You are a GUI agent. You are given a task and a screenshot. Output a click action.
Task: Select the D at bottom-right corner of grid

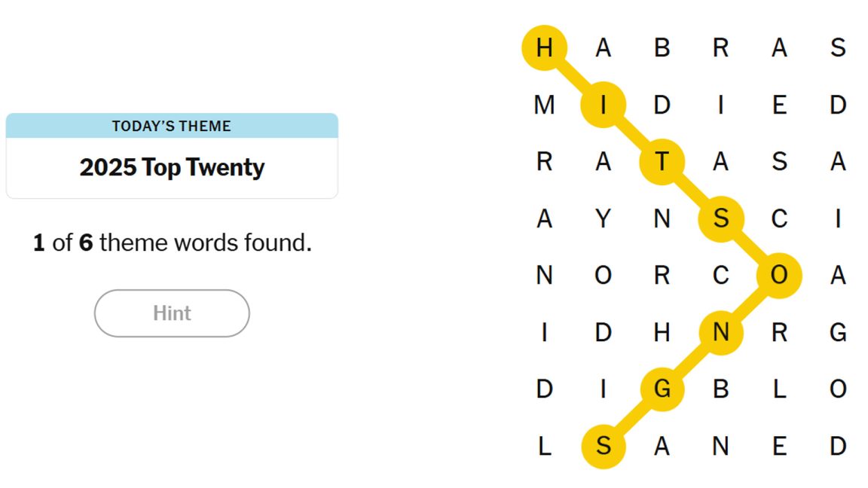click(x=838, y=446)
